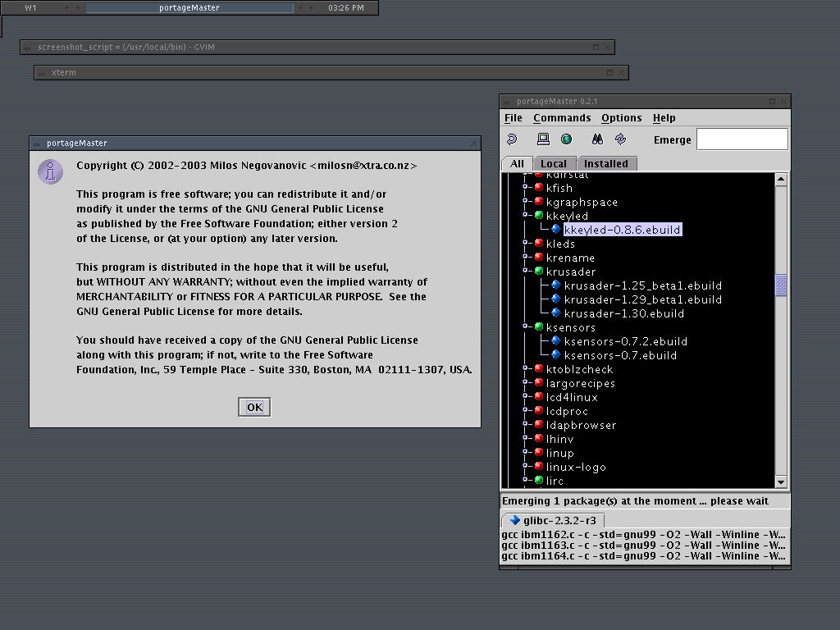This screenshot has width=840, height=630.
Task: Click the red status ball beside largorecipes
Action: [x=539, y=382]
